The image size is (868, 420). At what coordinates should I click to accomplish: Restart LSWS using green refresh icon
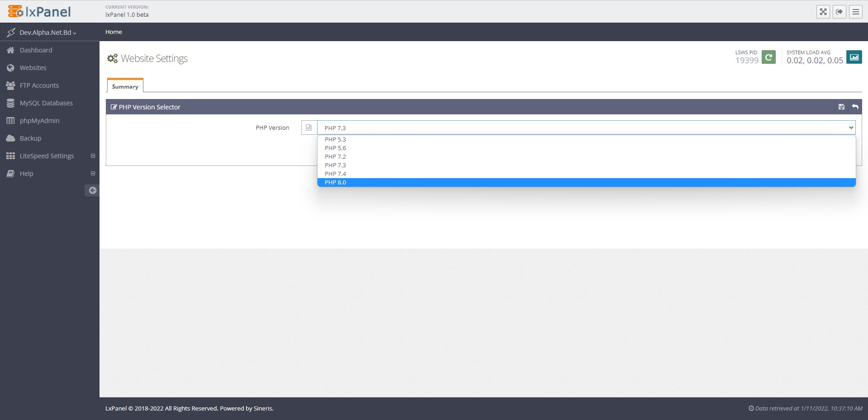(768, 57)
